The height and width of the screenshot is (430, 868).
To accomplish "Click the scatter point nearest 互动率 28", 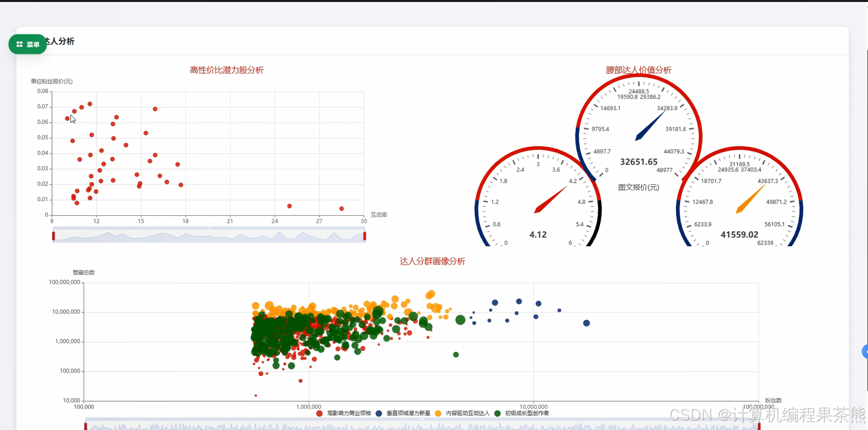I will [341, 209].
